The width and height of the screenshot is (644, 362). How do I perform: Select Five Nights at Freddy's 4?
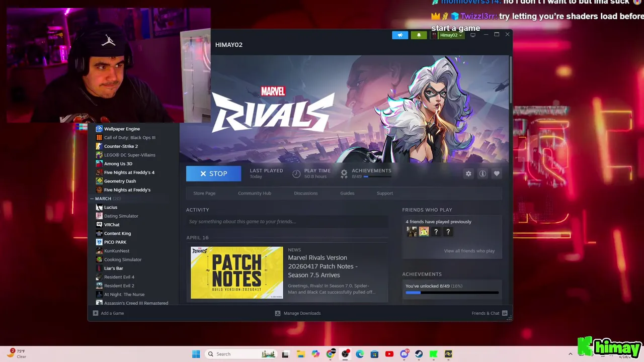click(x=125, y=172)
